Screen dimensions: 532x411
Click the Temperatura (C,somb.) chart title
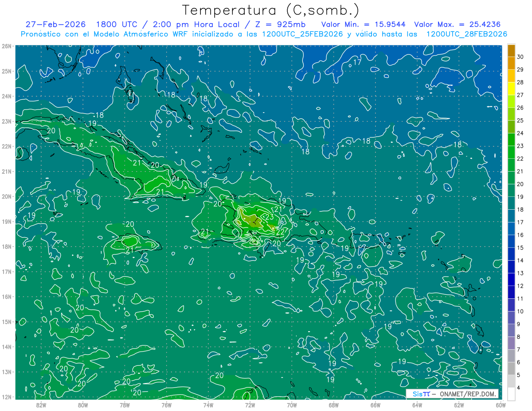(270, 10)
